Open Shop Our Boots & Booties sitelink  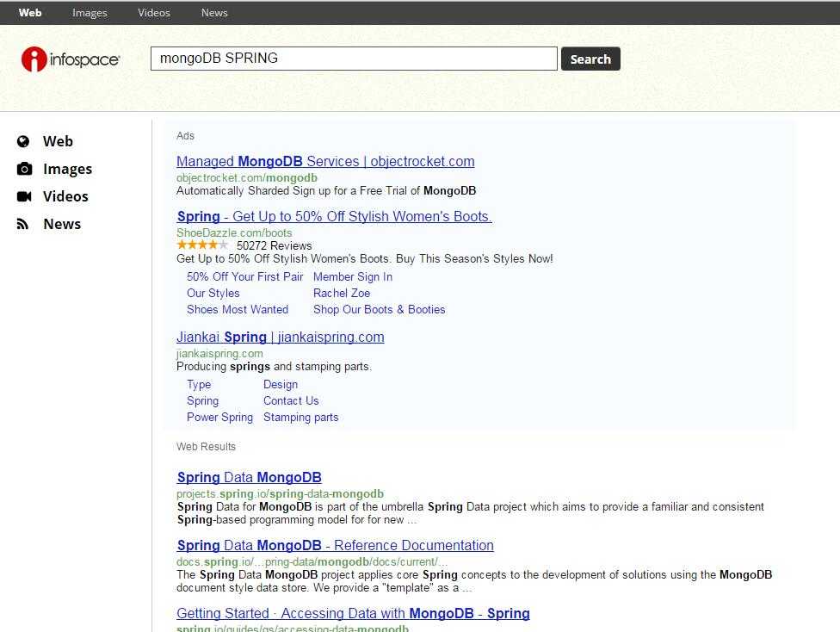pos(380,309)
